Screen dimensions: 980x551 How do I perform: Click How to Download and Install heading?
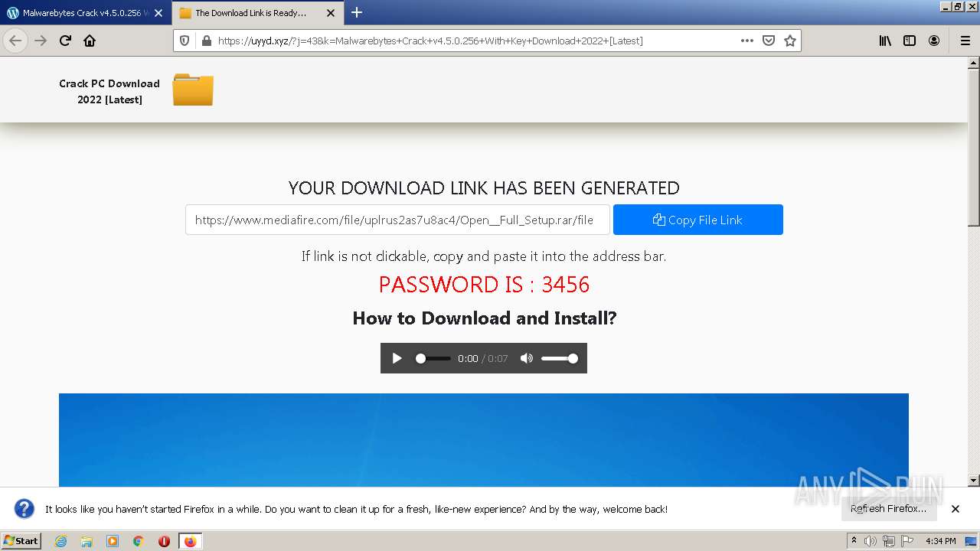click(484, 318)
